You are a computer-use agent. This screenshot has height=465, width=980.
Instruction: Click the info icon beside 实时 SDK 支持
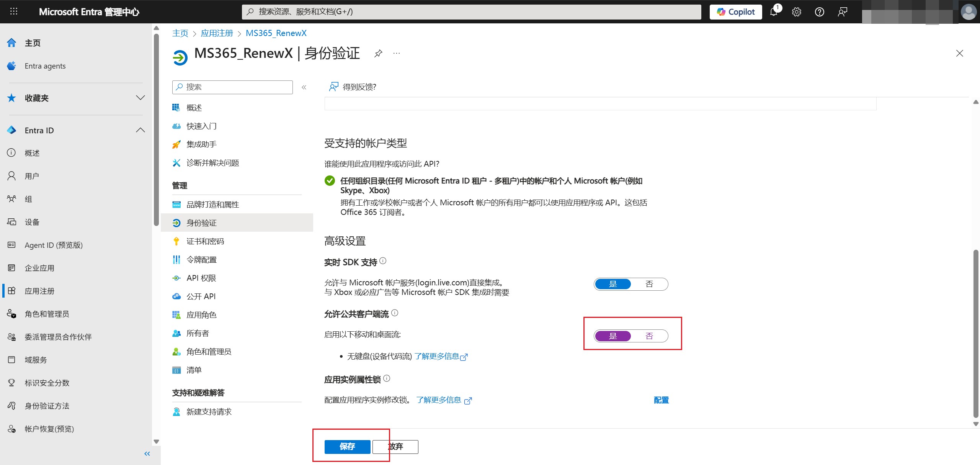coord(383,261)
